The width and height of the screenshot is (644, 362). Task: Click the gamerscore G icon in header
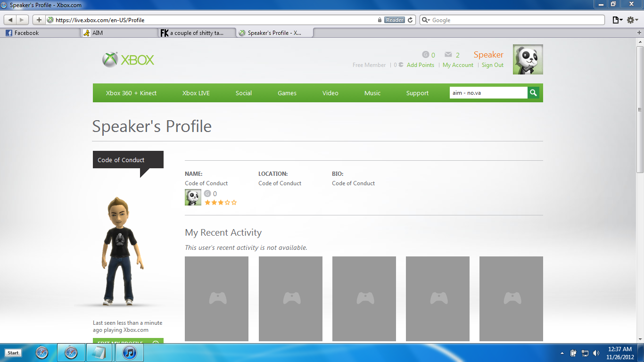[x=426, y=55]
